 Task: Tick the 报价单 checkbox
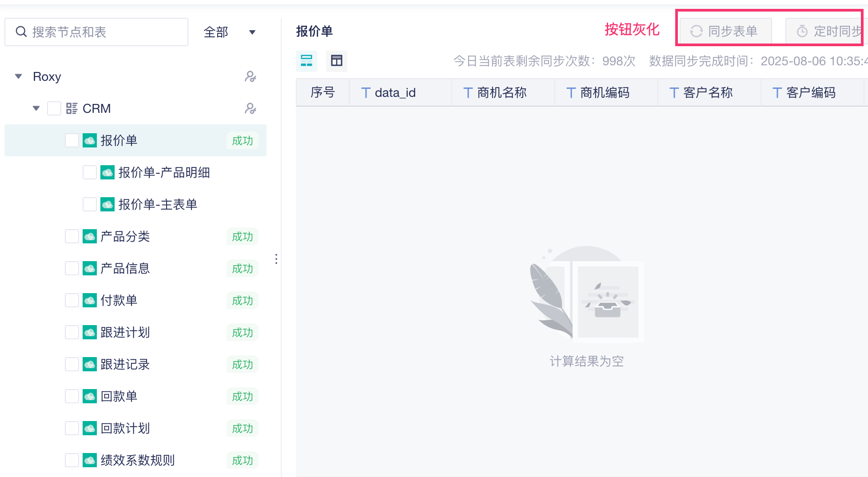click(72, 140)
